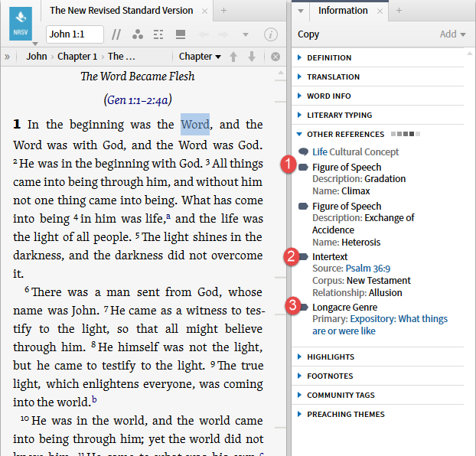Click the label icon beside Figure of Speech Heterosis
The height and width of the screenshot is (456, 476).
303,207
